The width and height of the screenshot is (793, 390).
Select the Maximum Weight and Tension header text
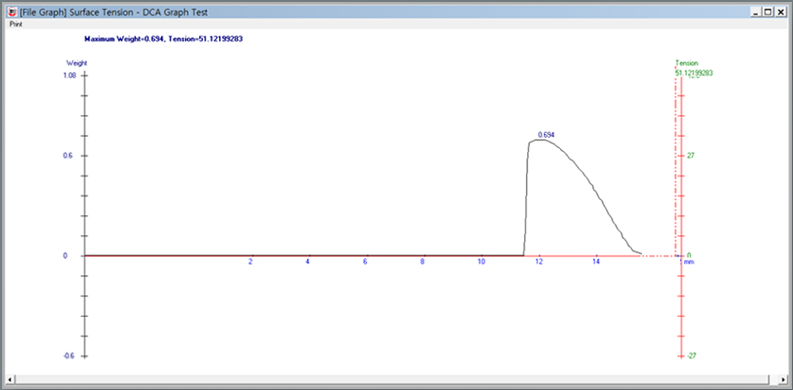click(x=164, y=39)
